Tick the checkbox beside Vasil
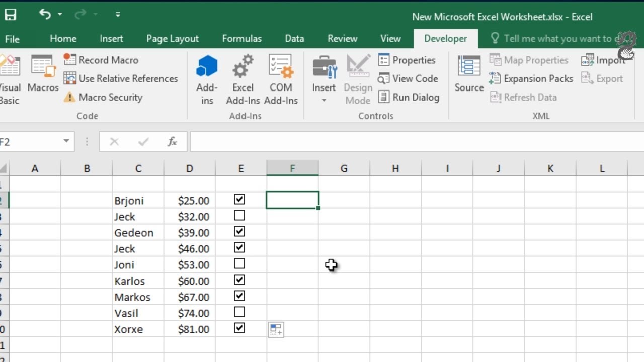Image resolution: width=644 pixels, height=362 pixels. (x=239, y=312)
